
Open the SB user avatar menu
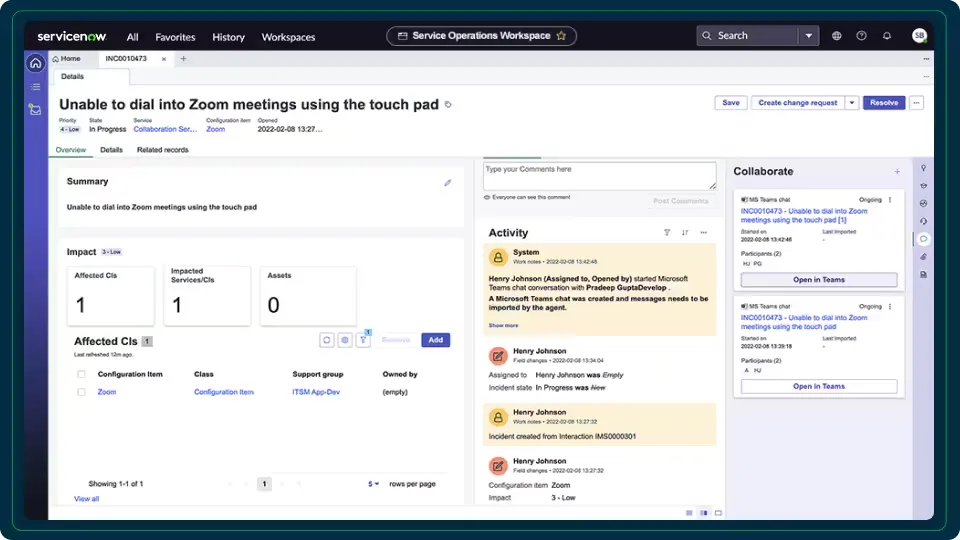(x=919, y=36)
